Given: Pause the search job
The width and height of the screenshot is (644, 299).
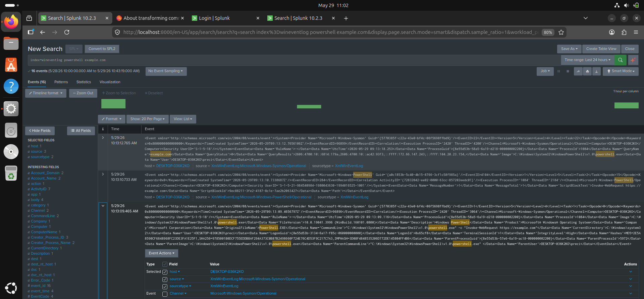Looking at the screenshot, I should [x=559, y=71].
